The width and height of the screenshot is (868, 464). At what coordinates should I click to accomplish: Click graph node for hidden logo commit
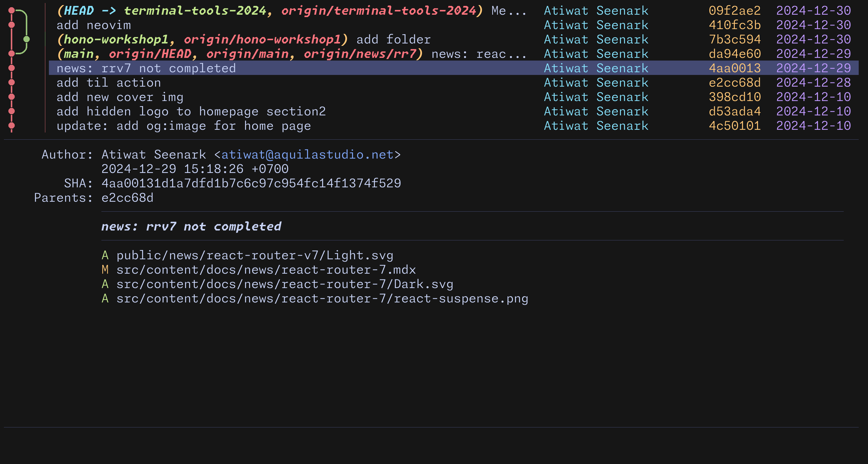[x=11, y=111]
